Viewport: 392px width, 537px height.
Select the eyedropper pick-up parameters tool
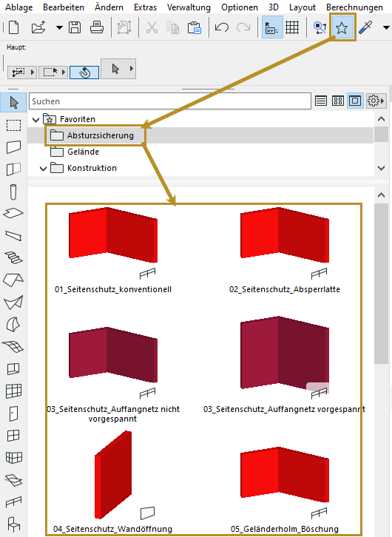(x=365, y=28)
